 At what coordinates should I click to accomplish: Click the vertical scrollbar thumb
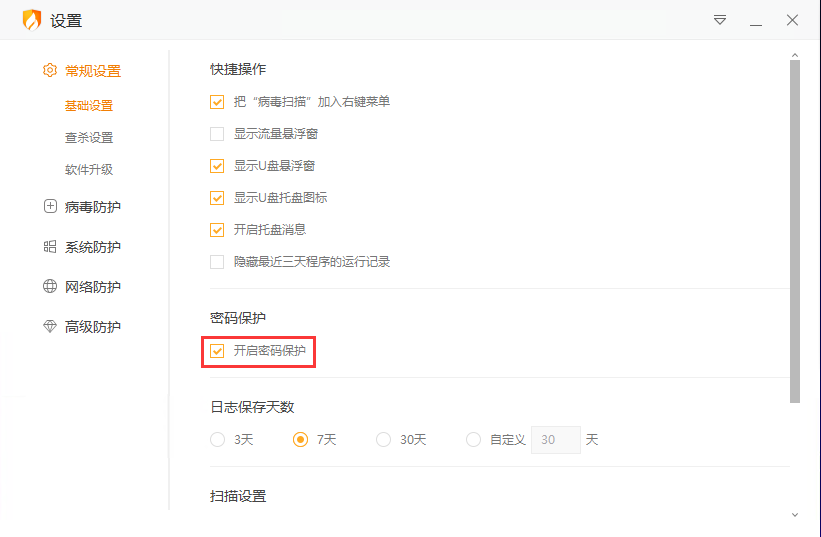[x=795, y=230]
